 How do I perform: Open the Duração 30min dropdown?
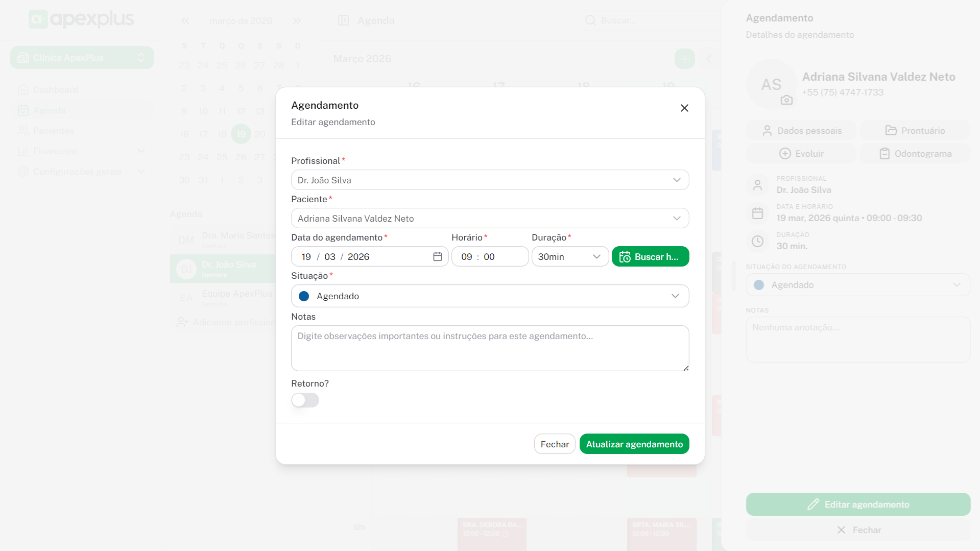(x=569, y=257)
